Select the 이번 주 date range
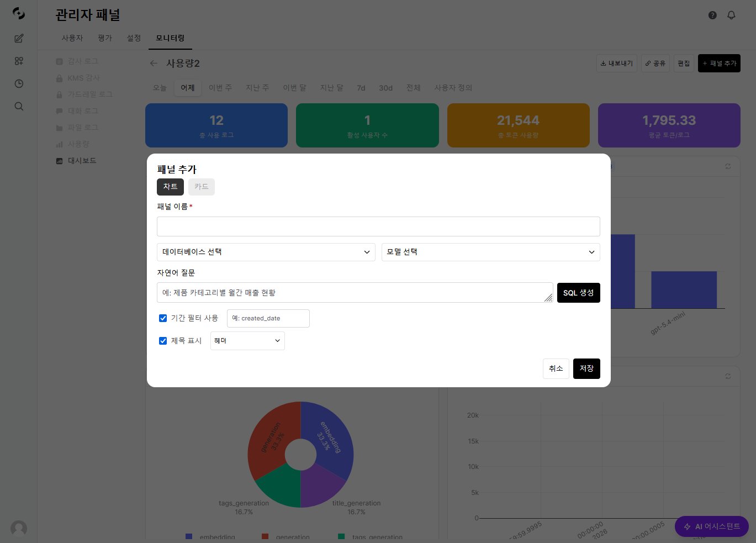756x543 pixels. pyautogui.click(x=220, y=88)
